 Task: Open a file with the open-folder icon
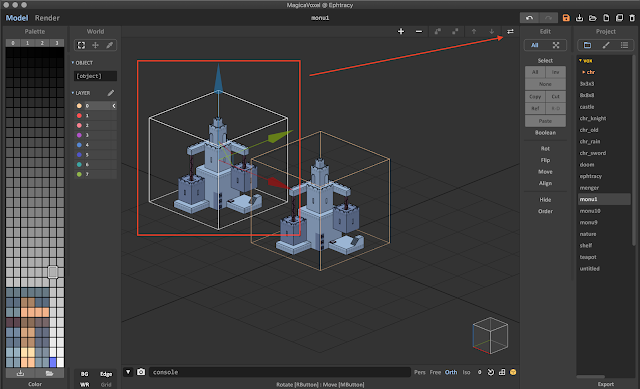(x=593, y=18)
